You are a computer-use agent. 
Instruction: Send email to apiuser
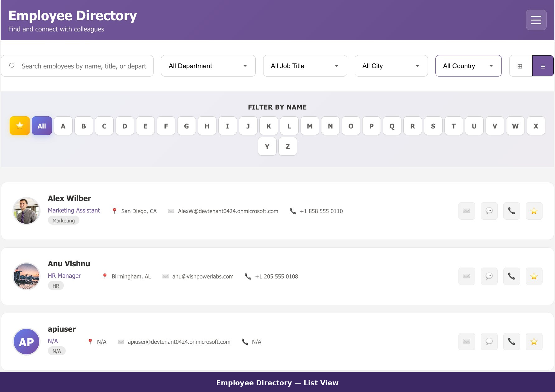[467, 342]
